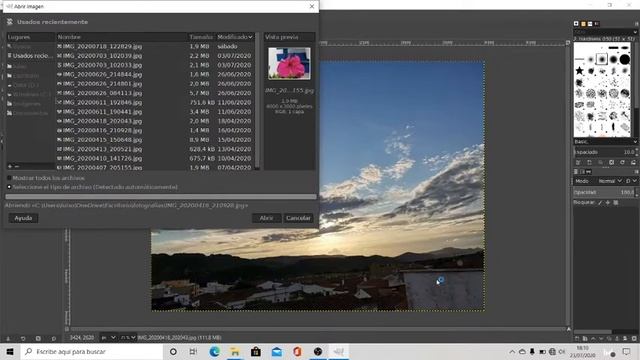Pick the star-shaped brush
This screenshot has height=360, width=640.
coord(579,71)
